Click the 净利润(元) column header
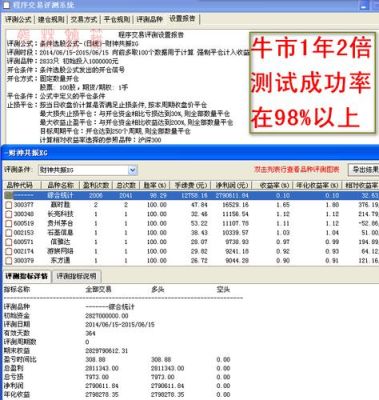 [231, 185]
